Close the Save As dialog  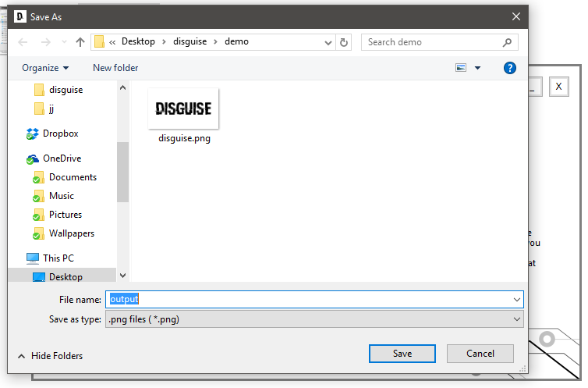click(x=516, y=17)
